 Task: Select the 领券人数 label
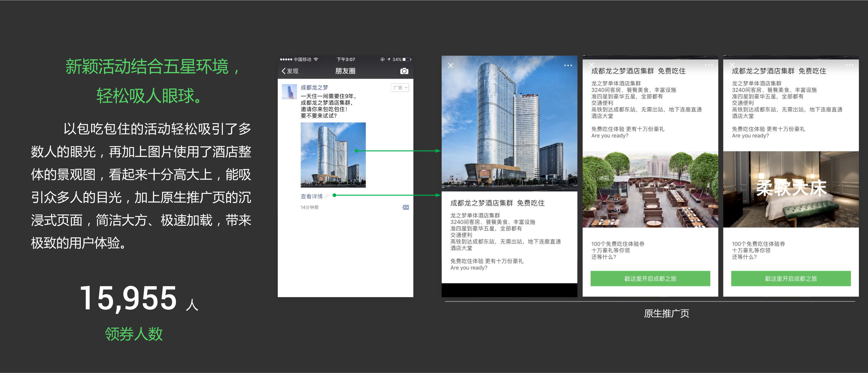(x=134, y=334)
